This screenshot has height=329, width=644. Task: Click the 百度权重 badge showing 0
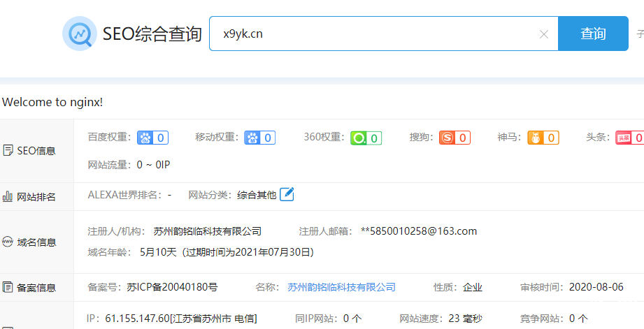[x=153, y=138]
